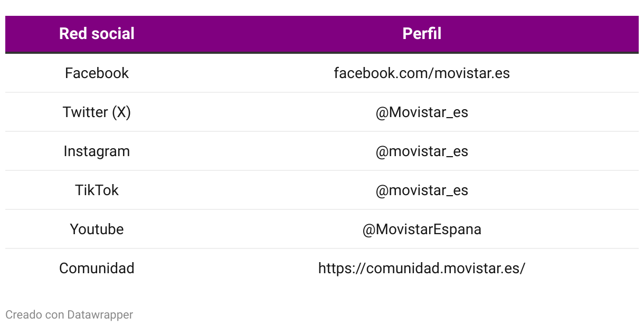Viewport: 644px width, 327px height.
Task: Open facebook.com/movistar.es profile text
Action: pos(422,73)
